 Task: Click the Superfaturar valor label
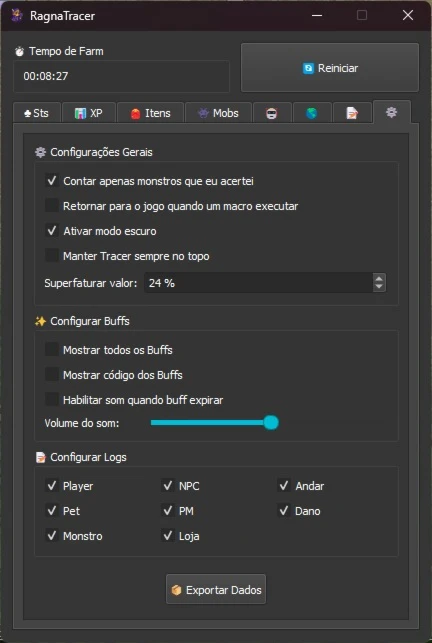(x=91, y=283)
